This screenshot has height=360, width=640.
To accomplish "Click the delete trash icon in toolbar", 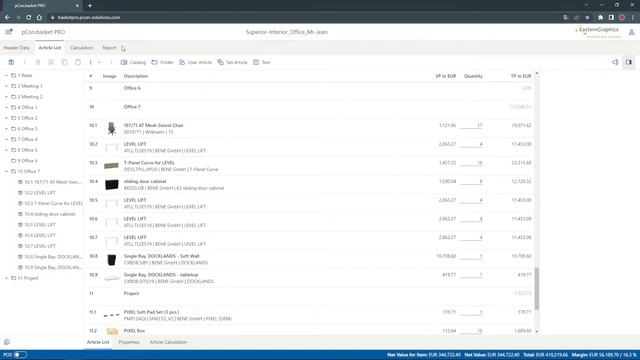I will [38, 62].
